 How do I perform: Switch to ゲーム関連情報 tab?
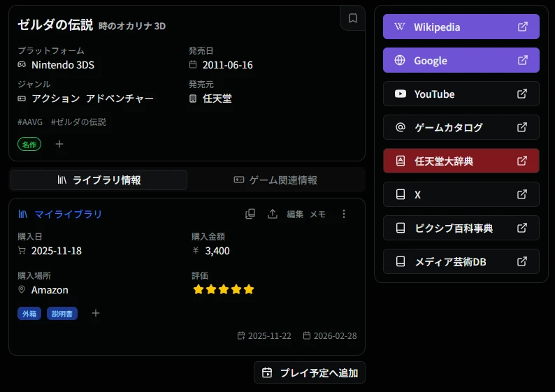pos(275,180)
